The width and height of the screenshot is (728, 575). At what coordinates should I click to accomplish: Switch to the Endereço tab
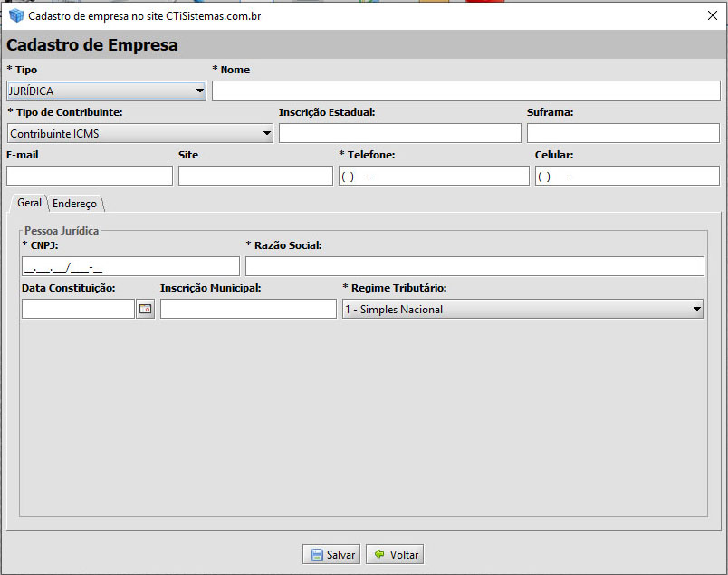[74, 204]
